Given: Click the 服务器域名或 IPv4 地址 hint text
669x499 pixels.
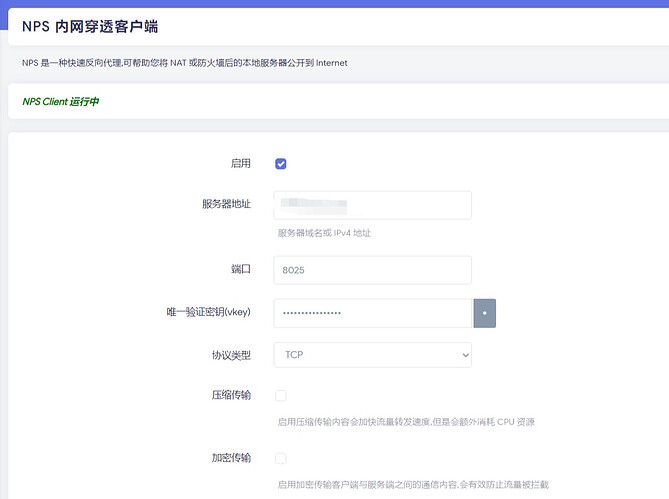Looking at the screenshot, I should (x=324, y=233).
